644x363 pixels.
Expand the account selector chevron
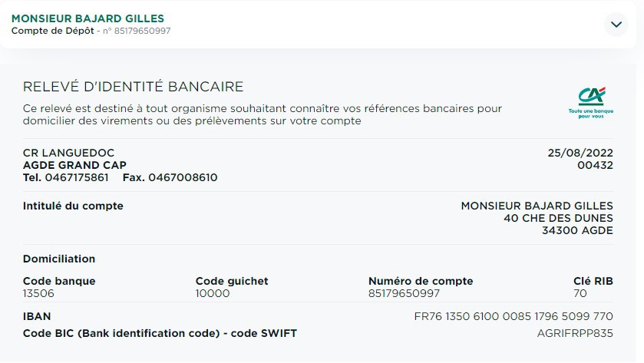616,25
